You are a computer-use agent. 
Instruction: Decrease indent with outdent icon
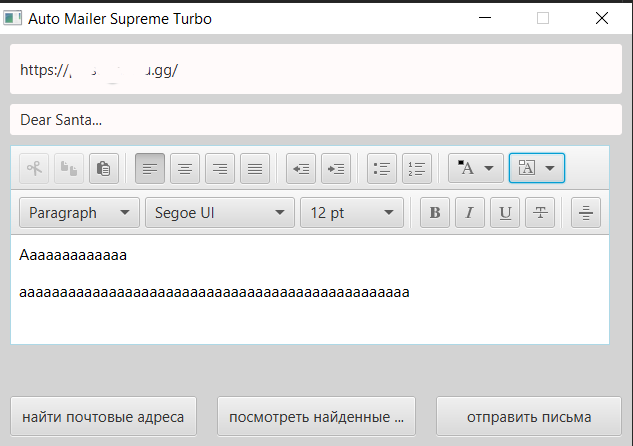(x=301, y=168)
